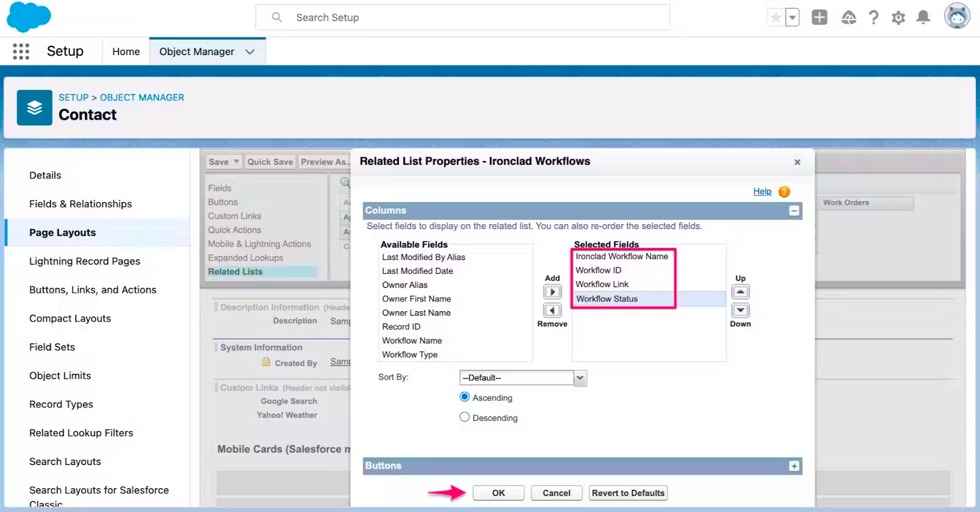Viewport: 980px width, 512px height.
Task: Switch to the Object Manager tab
Action: pos(197,52)
